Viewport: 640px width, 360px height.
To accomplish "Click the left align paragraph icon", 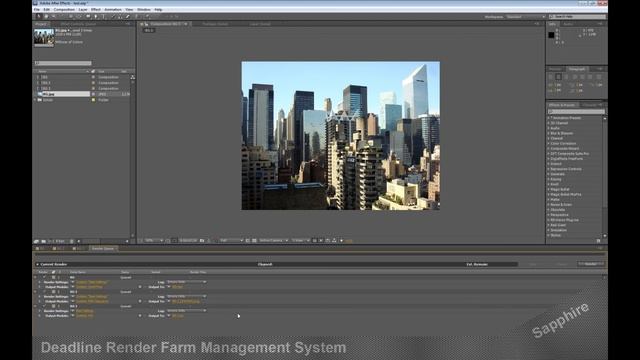I will pos(551,77).
